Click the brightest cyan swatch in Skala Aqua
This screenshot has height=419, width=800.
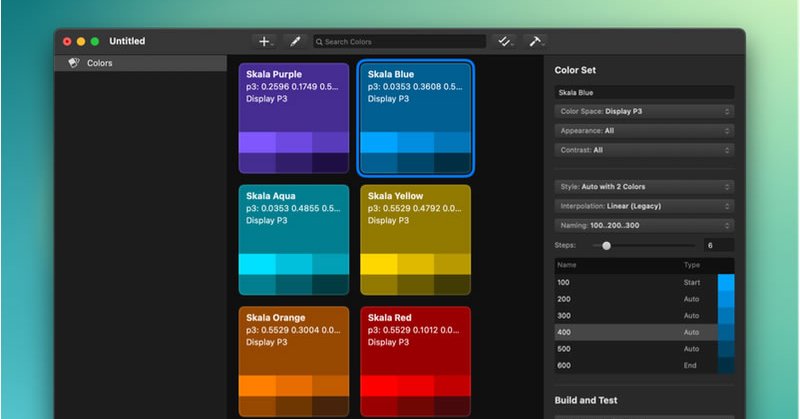(257, 264)
